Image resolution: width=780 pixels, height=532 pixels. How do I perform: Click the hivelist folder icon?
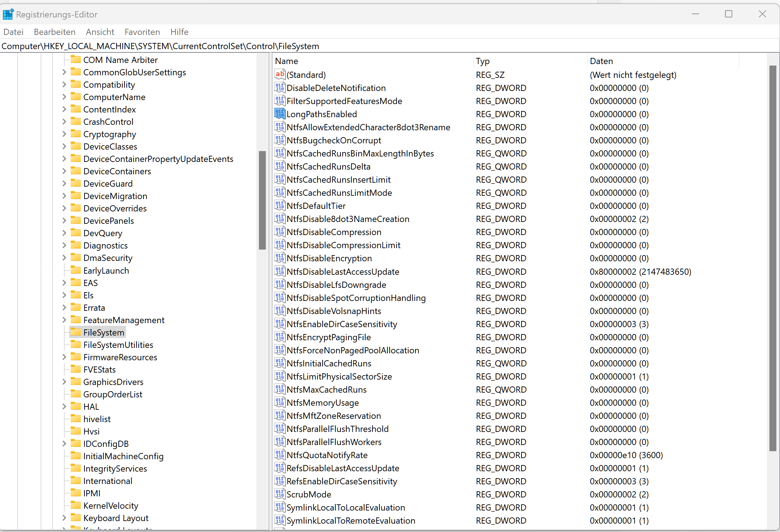coord(76,418)
